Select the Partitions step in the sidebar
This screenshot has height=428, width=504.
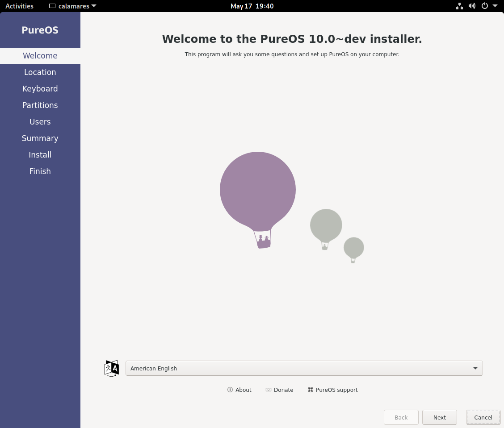tap(40, 105)
